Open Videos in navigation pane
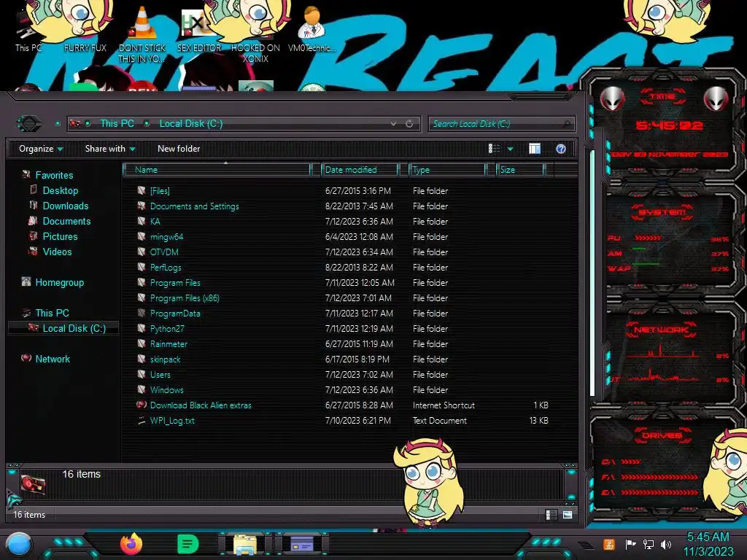747x560 pixels. (x=57, y=252)
